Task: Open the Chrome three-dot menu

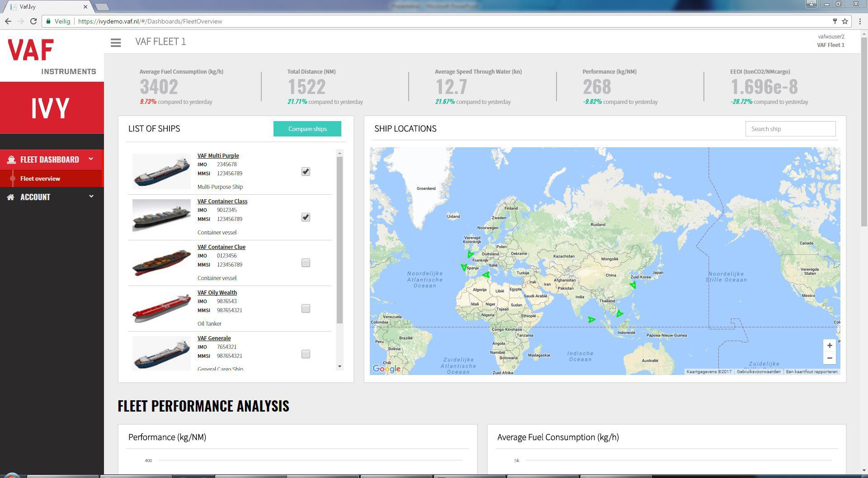Action: [x=859, y=21]
